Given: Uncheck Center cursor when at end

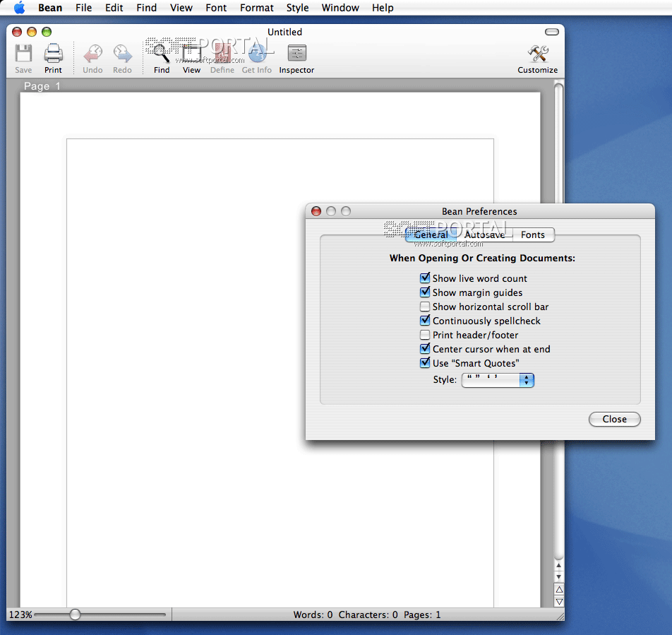Looking at the screenshot, I should tap(425, 349).
